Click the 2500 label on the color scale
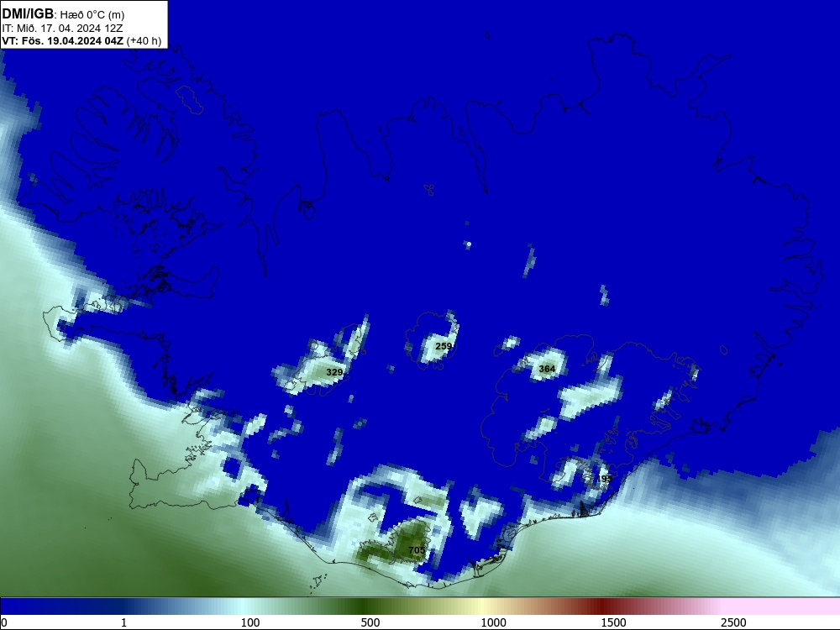The width and height of the screenshot is (840, 630). click(x=733, y=622)
